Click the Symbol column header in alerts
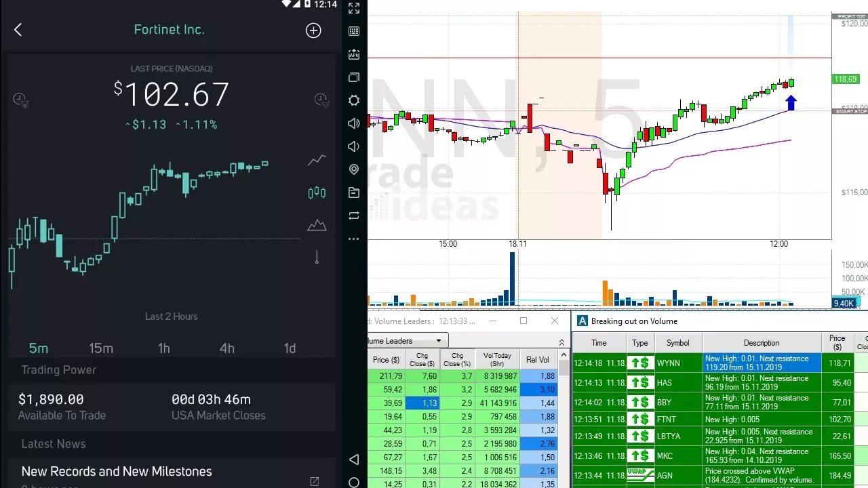This screenshot has width=868, height=488. pyautogui.click(x=678, y=343)
